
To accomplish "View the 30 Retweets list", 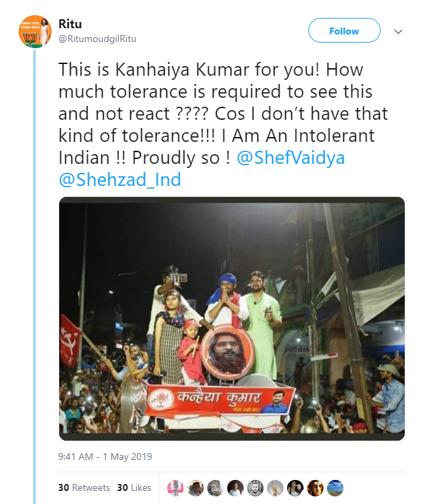I will (x=84, y=487).
